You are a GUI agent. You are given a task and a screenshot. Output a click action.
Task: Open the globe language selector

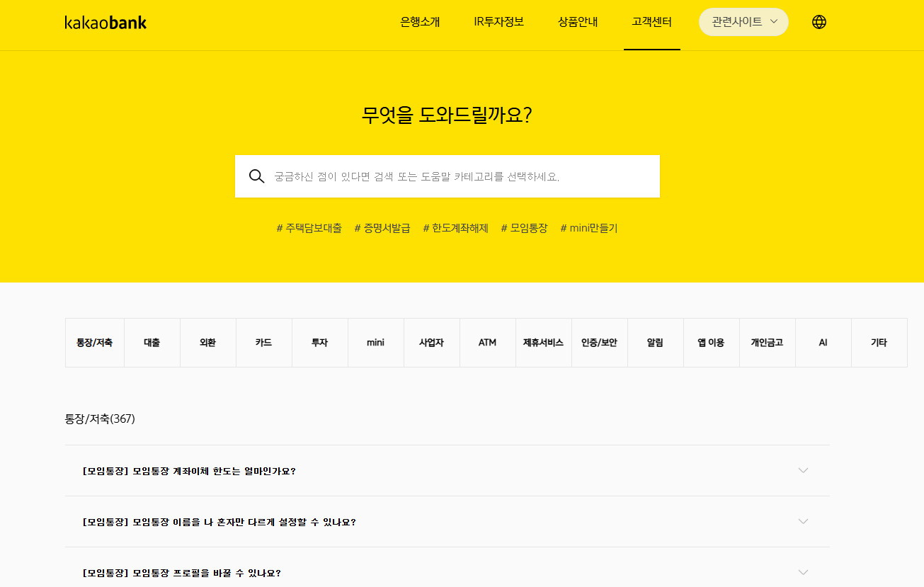pyautogui.click(x=819, y=22)
